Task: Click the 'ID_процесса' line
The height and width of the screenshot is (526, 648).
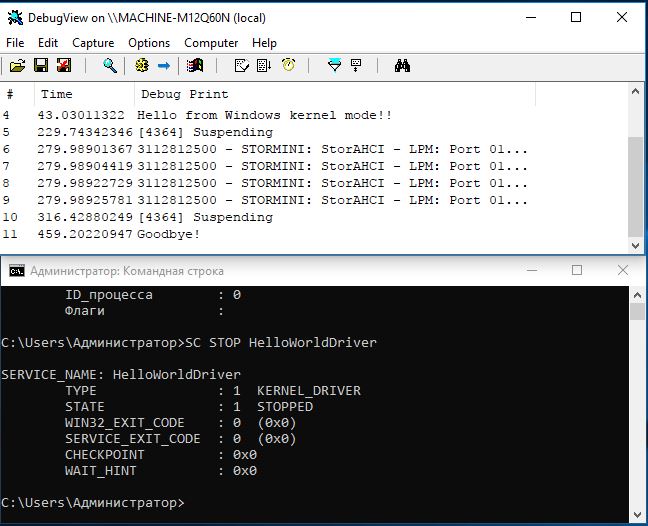Action: coord(153,295)
